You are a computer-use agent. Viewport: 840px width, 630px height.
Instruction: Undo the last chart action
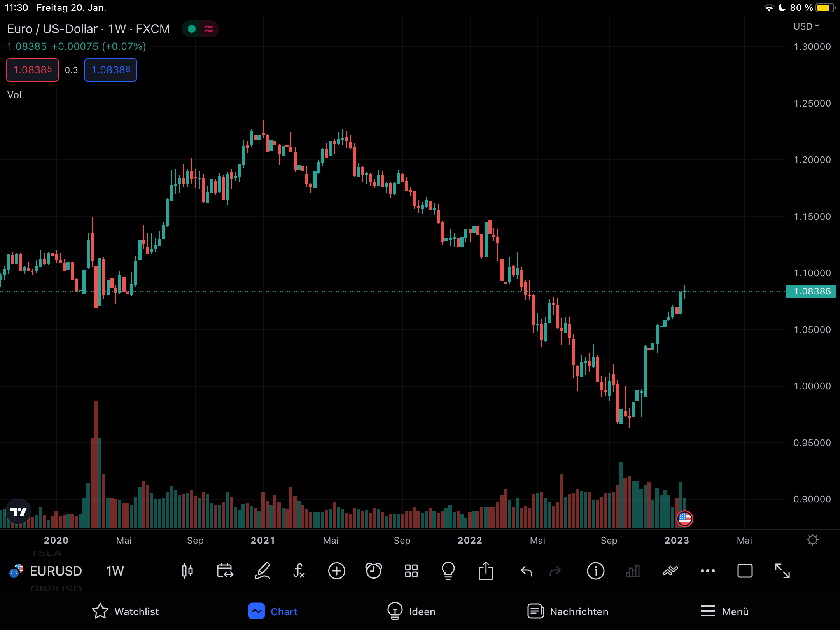[527, 571]
